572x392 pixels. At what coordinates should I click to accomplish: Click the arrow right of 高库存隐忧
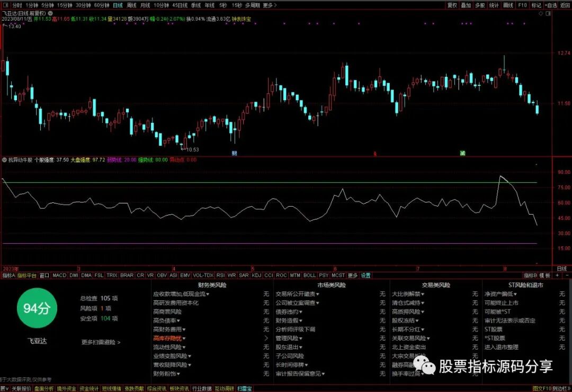tap(266, 338)
